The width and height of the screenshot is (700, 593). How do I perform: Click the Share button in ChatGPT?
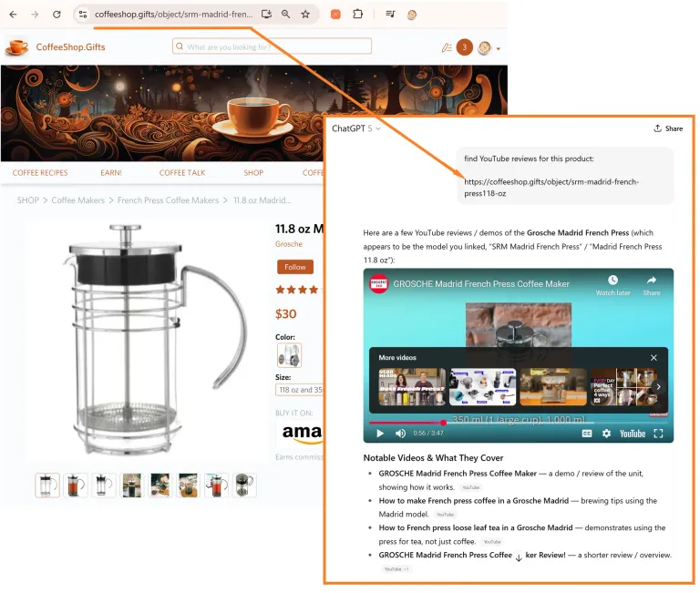pos(668,128)
